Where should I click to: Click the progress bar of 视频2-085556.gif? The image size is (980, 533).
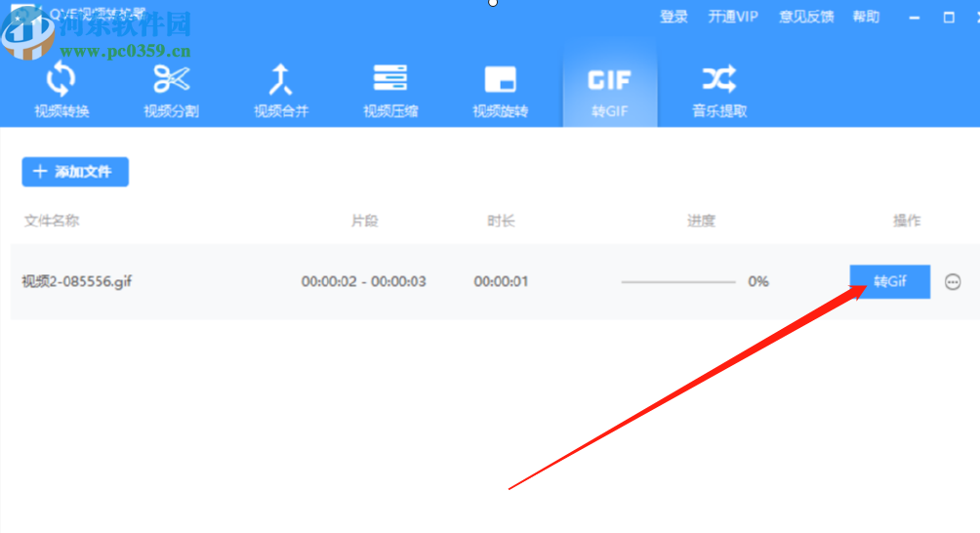click(678, 282)
